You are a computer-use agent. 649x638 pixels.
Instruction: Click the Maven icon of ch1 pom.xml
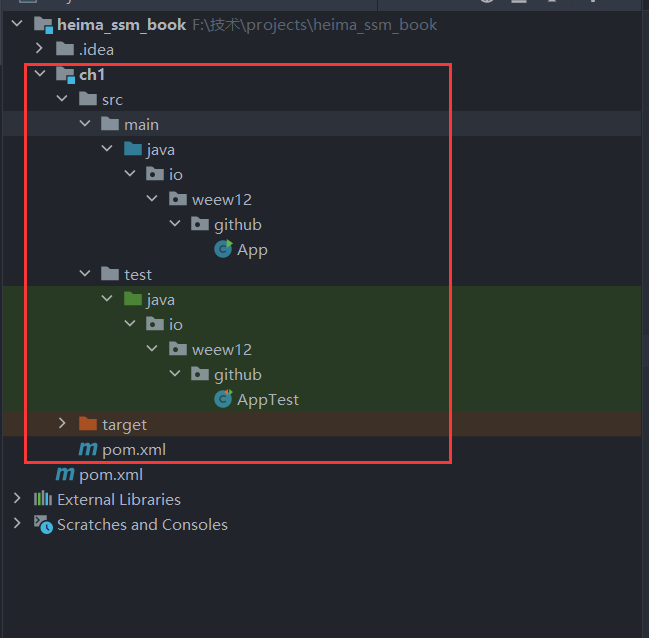click(88, 449)
